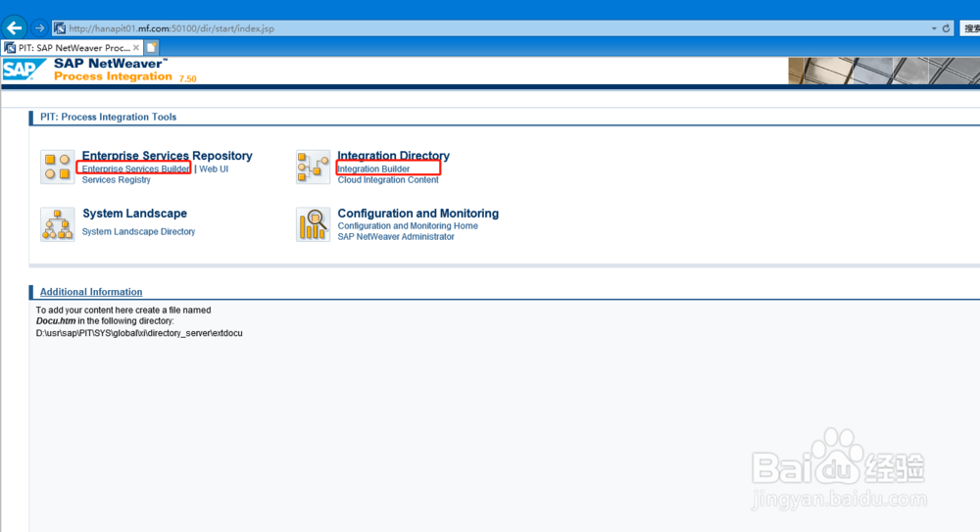Click the browser search box
Viewport: 980px width, 532px height.
pos(970,28)
